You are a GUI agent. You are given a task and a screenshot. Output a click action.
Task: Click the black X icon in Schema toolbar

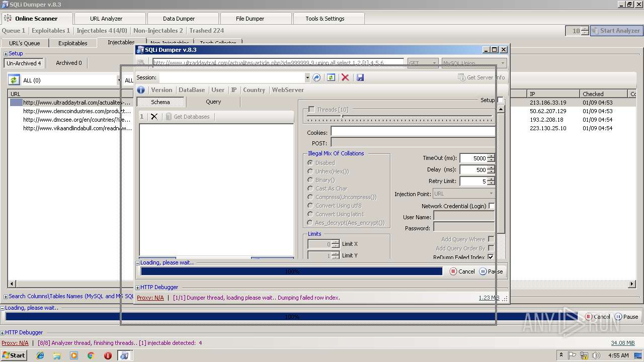tap(154, 117)
